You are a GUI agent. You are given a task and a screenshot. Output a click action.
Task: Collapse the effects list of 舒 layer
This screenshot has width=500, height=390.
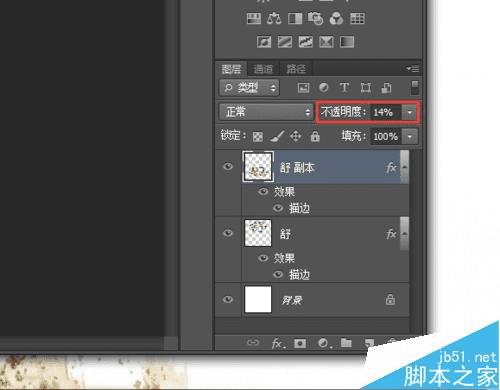click(404, 233)
